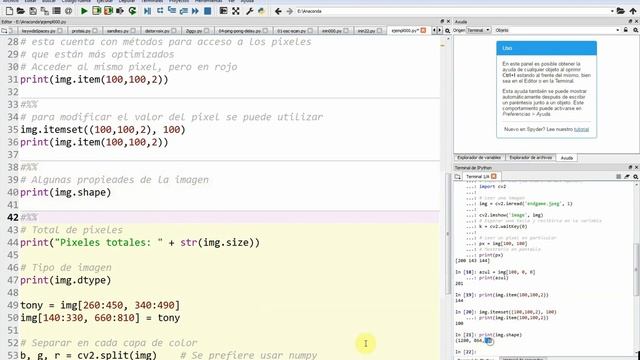This screenshot has height=360, width=640.
Task: Expand the Objeto combo box arrow
Action: click(x=617, y=30)
